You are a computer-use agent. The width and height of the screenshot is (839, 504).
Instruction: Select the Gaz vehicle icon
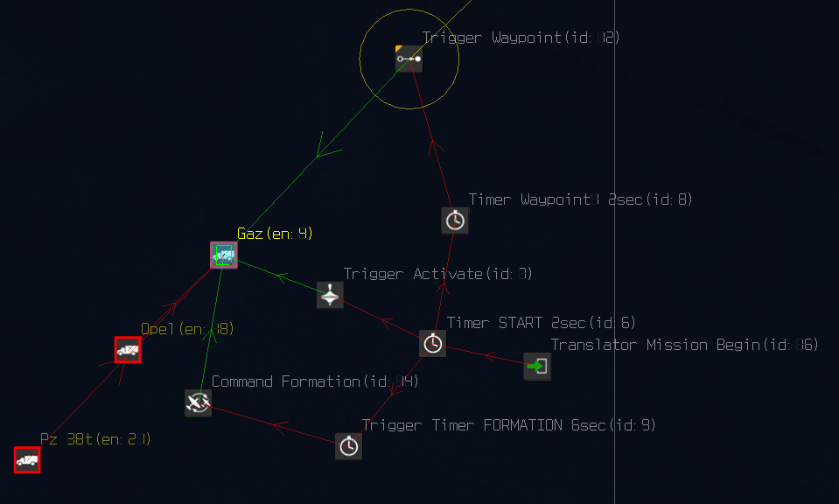click(224, 255)
